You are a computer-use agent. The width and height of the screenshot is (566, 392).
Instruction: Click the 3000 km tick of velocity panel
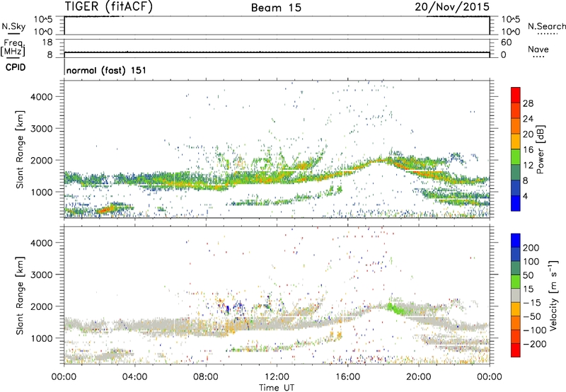(x=42, y=275)
